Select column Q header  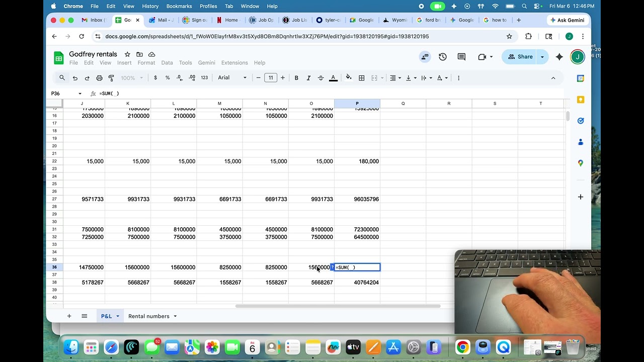pos(403,104)
